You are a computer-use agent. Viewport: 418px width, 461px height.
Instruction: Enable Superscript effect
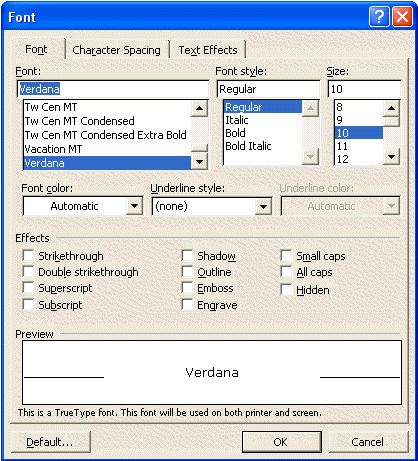[x=28, y=287]
